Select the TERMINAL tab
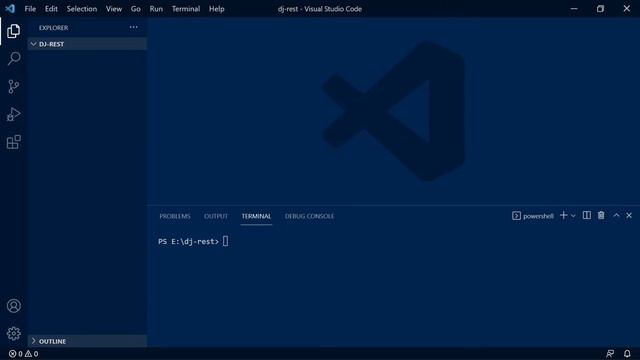 (x=256, y=216)
